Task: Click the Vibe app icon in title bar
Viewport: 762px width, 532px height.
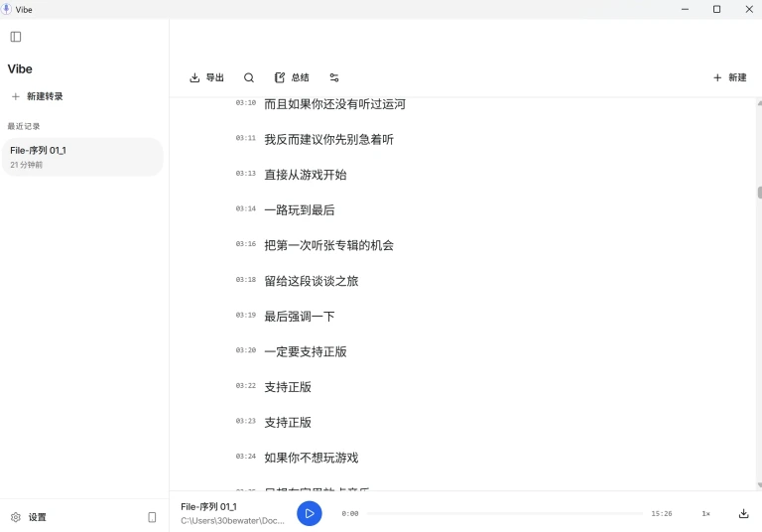Action: click(x=6, y=9)
